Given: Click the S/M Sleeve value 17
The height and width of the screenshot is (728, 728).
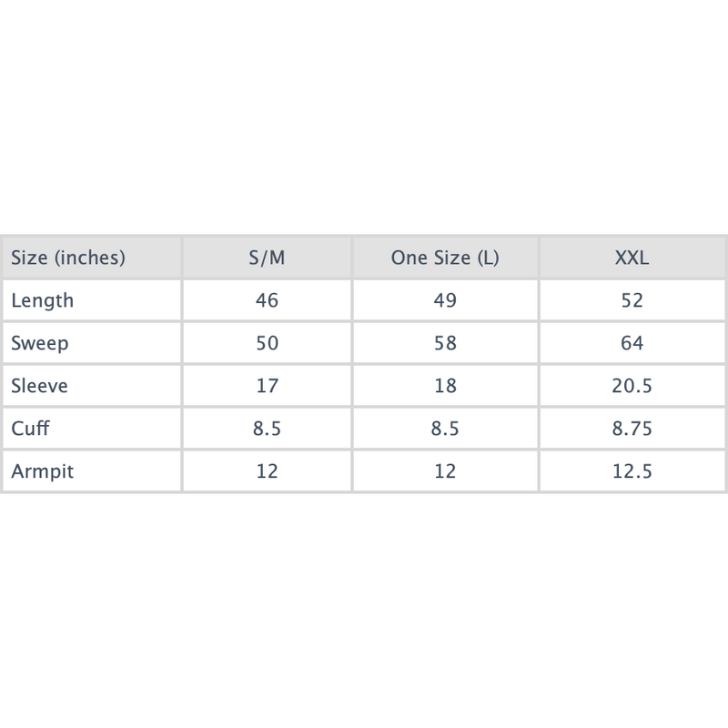Looking at the screenshot, I should (x=267, y=386).
